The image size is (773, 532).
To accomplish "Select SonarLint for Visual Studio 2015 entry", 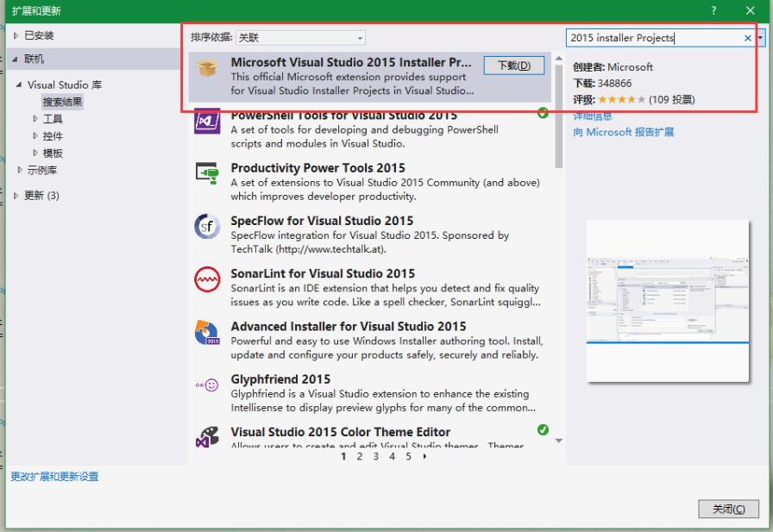I will pos(370,287).
